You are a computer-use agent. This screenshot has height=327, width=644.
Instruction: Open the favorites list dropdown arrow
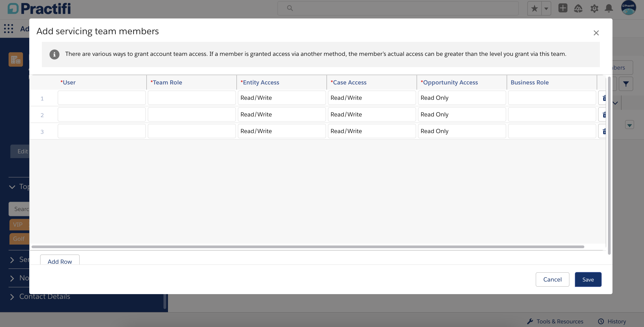[x=546, y=8]
